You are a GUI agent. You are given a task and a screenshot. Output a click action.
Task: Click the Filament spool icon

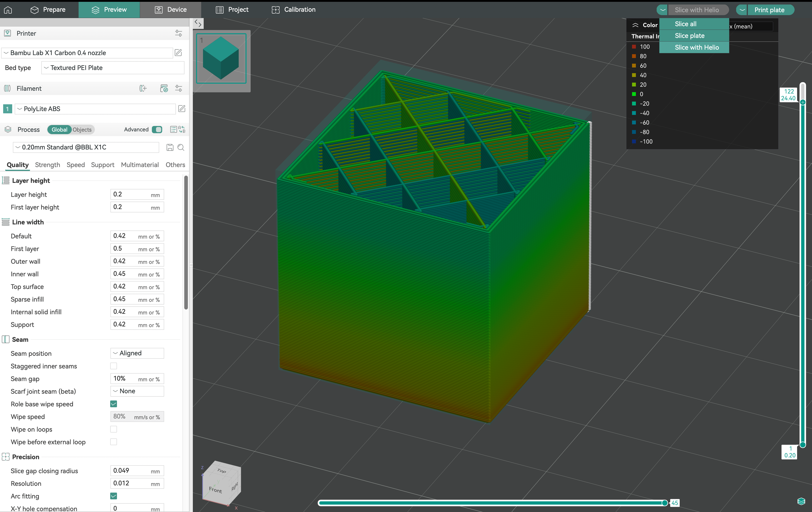(7, 88)
